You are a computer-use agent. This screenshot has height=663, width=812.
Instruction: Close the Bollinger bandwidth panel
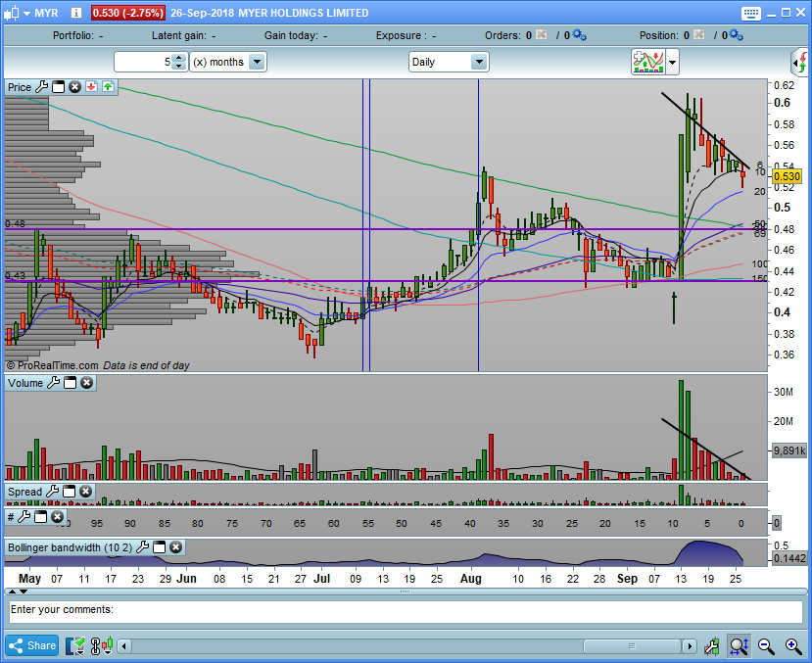175,546
